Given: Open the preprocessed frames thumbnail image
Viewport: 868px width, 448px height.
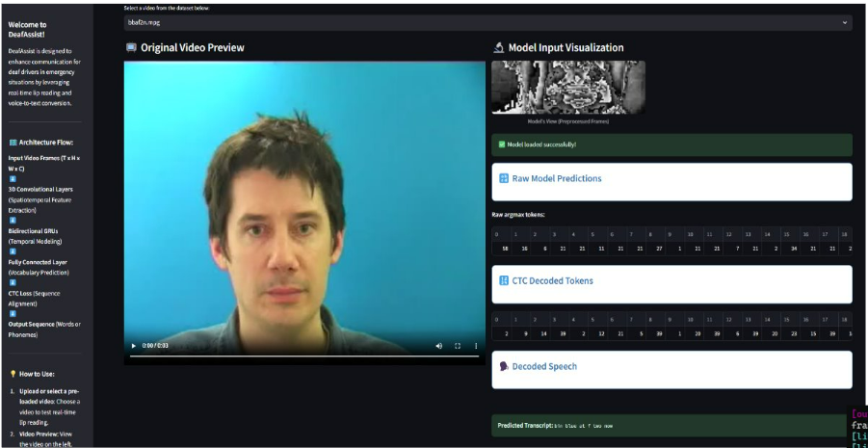Looking at the screenshot, I should [568, 88].
